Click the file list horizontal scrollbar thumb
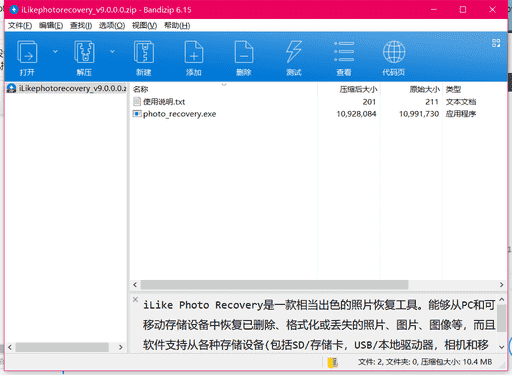This screenshot has height=375, width=512. (274, 285)
